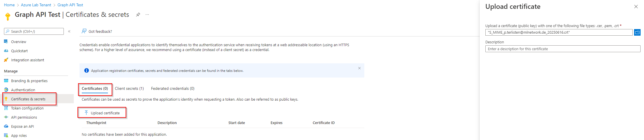Image resolution: width=644 pixels, height=140 pixels.
Task: Click the Token configuration bars icon
Action: pos(6,108)
